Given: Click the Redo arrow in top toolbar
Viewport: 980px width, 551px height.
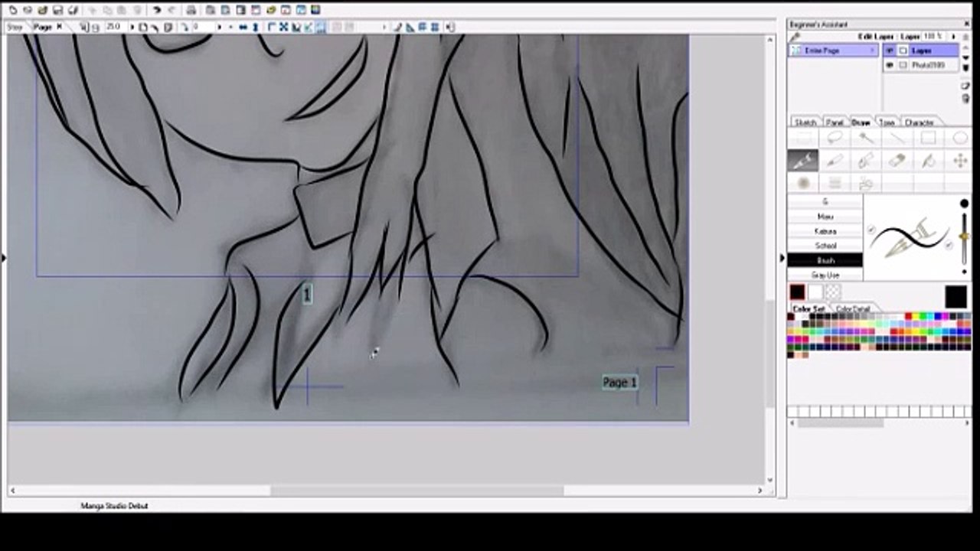Looking at the screenshot, I should coord(171,10).
